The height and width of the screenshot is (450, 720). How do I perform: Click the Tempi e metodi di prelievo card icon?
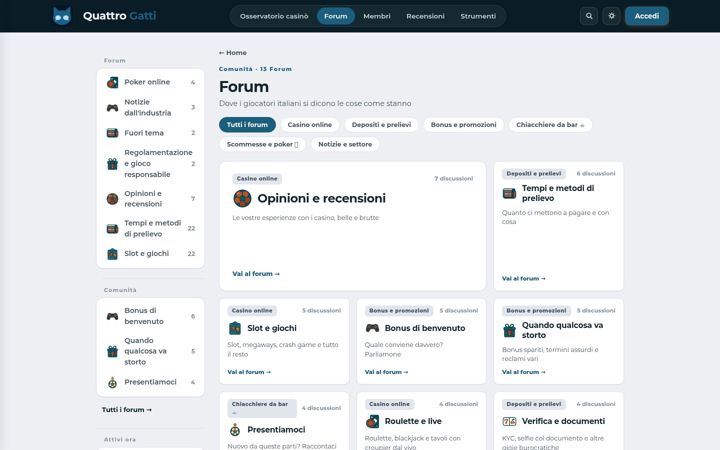coord(509,193)
